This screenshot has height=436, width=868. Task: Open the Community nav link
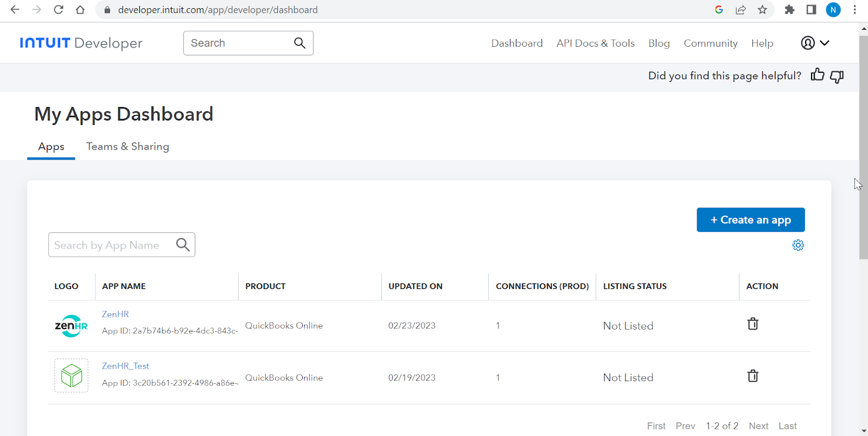click(x=711, y=43)
